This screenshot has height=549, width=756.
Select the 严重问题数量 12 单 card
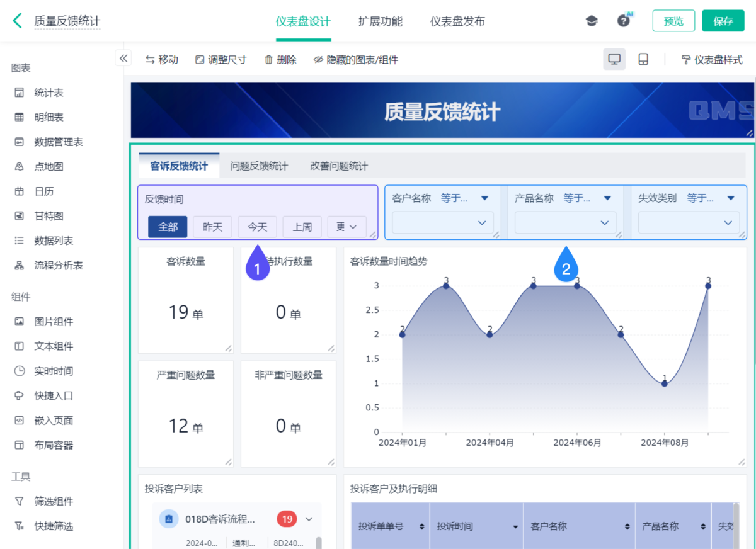point(185,414)
